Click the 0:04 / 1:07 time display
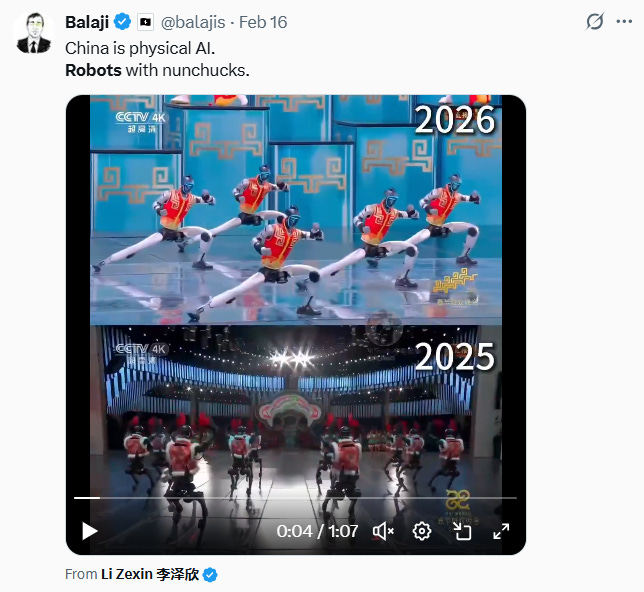Screen dimensions: 644x592 point(317,531)
